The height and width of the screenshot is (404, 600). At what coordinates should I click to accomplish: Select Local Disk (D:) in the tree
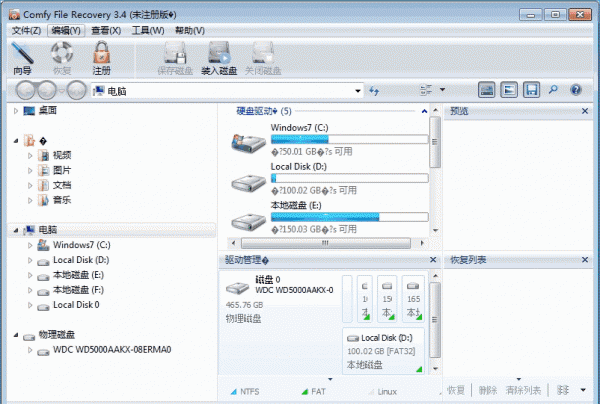pyautogui.click(x=81, y=260)
